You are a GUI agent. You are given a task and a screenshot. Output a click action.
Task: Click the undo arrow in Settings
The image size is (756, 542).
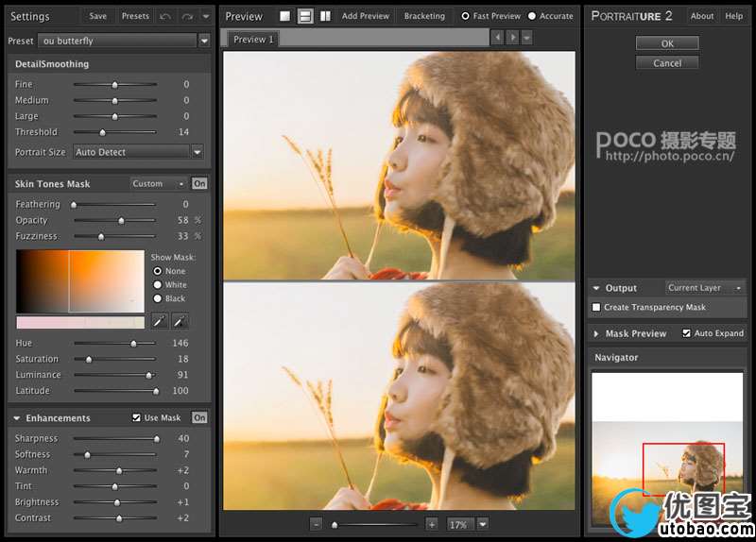pos(165,16)
